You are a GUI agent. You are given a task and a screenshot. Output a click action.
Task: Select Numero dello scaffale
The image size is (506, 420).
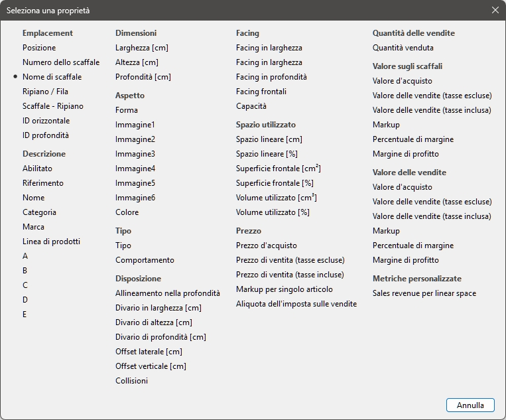coord(61,62)
